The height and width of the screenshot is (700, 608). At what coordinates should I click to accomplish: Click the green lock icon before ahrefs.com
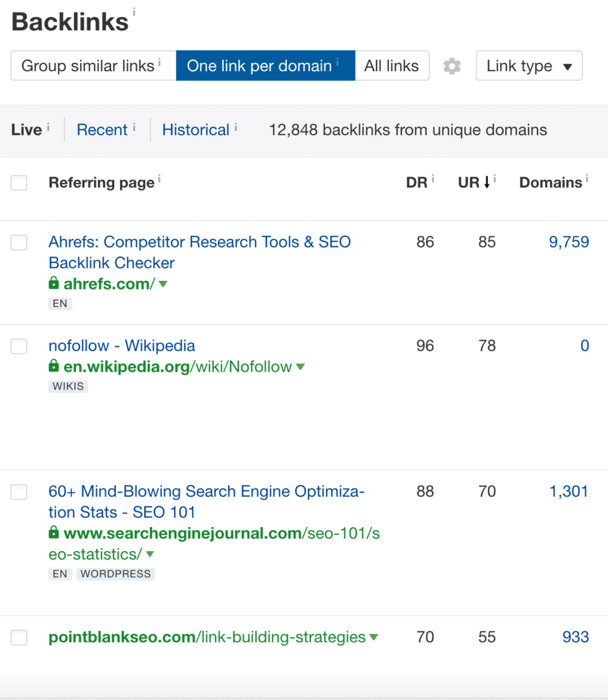pyautogui.click(x=54, y=283)
